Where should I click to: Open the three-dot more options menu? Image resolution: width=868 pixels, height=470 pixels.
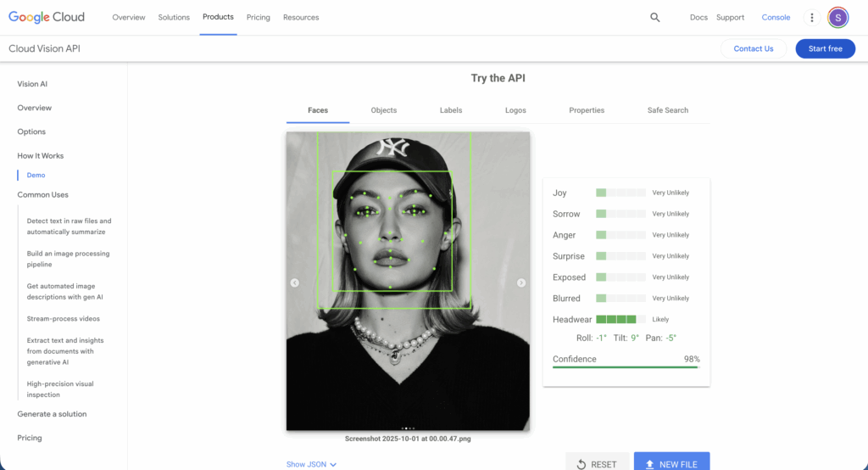click(811, 17)
